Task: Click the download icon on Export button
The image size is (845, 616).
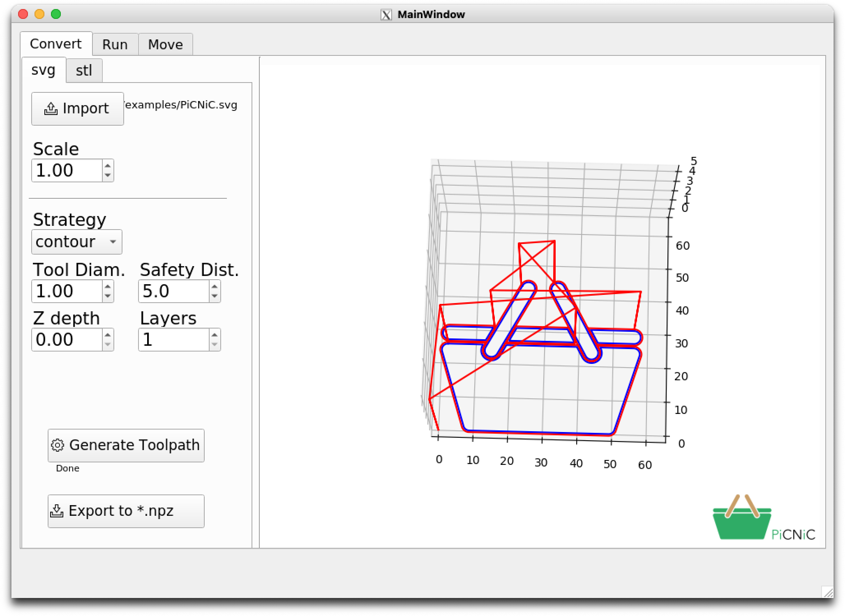Action: coord(57,511)
